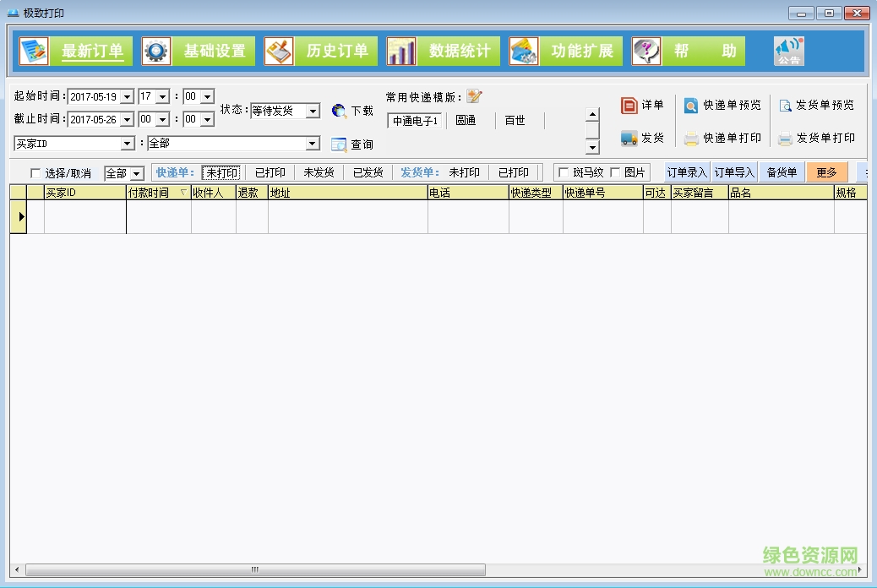The height and width of the screenshot is (588, 877).
Task: Click the 快递单打印 printer icon
Action: click(691, 139)
